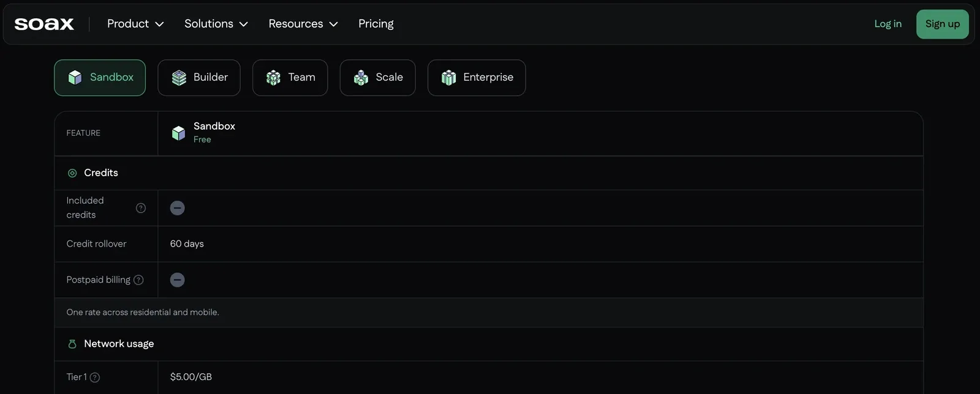Click the 'Tier 1' row label

click(77, 377)
